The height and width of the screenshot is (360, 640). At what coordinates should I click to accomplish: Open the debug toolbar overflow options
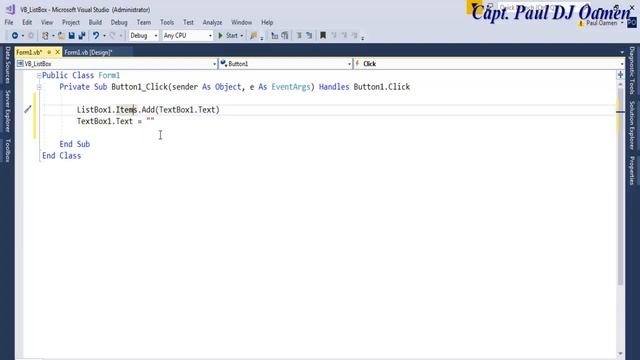[262, 38]
